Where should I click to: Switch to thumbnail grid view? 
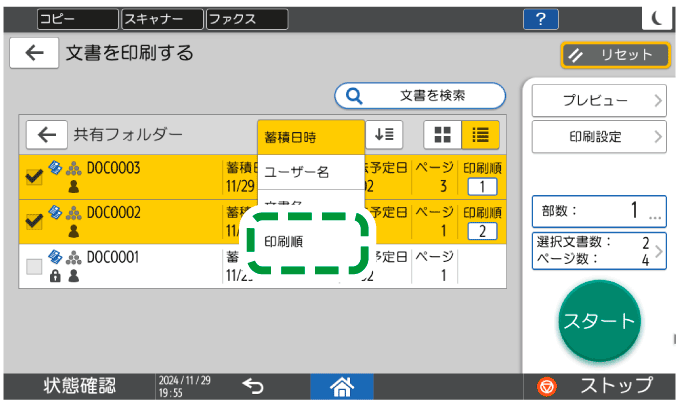point(443,135)
